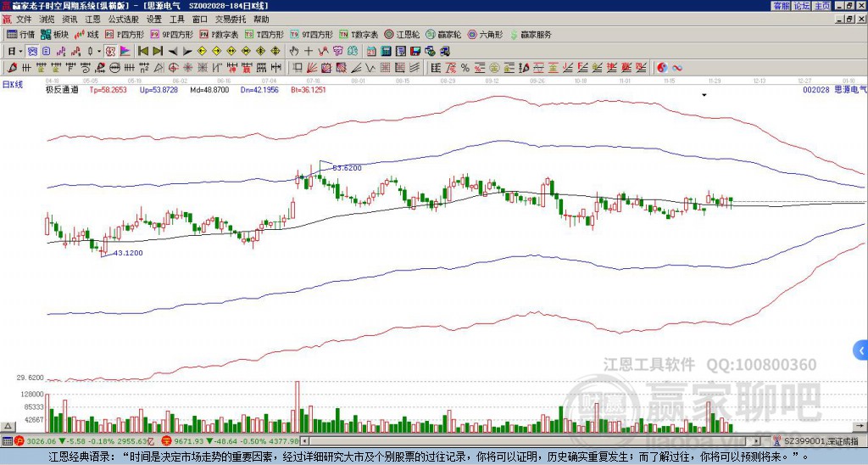
Task: Click the Md=48.8700 value
Action: click(209, 90)
